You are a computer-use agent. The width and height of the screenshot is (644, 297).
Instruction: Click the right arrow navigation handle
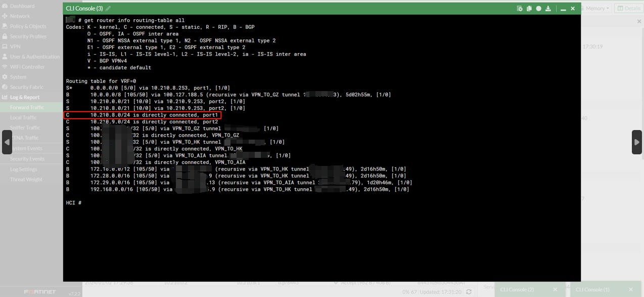637,143
